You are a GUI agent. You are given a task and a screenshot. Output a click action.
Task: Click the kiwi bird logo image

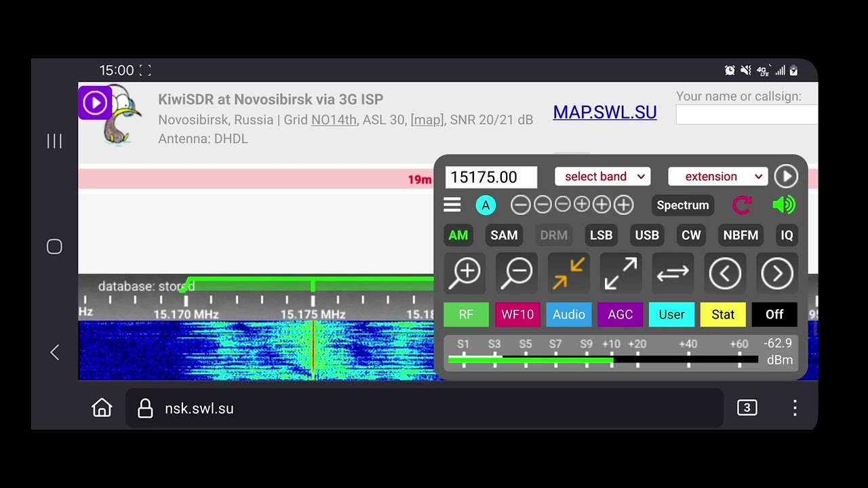point(123,115)
